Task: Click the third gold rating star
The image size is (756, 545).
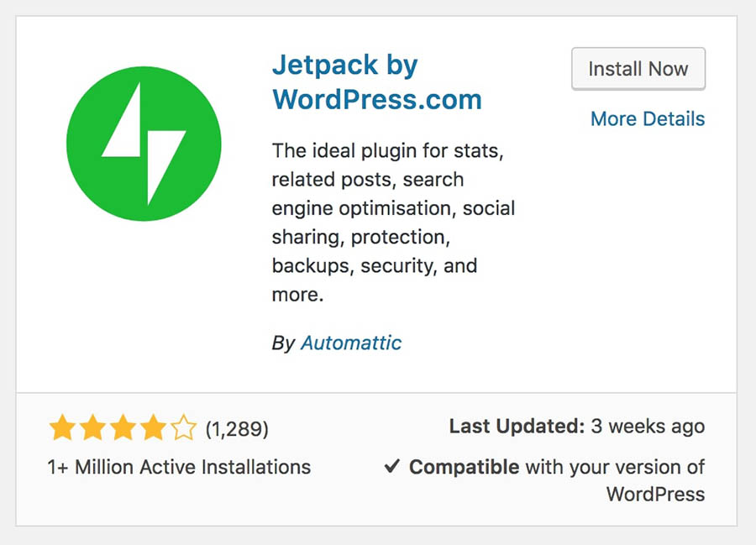Action: click(123, 427)
